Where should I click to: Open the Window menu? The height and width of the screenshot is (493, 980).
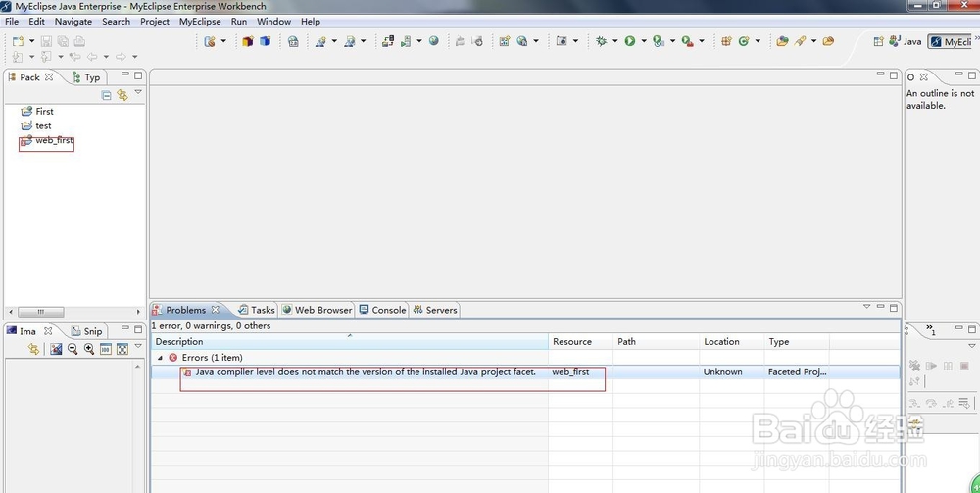[x=273, y=22]
